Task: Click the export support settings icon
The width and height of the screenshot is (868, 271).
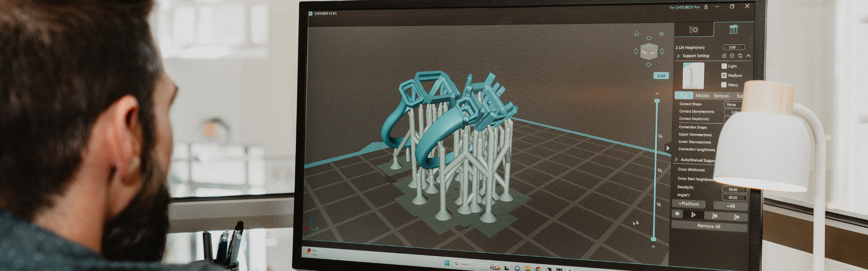Action: click(732, 56)
